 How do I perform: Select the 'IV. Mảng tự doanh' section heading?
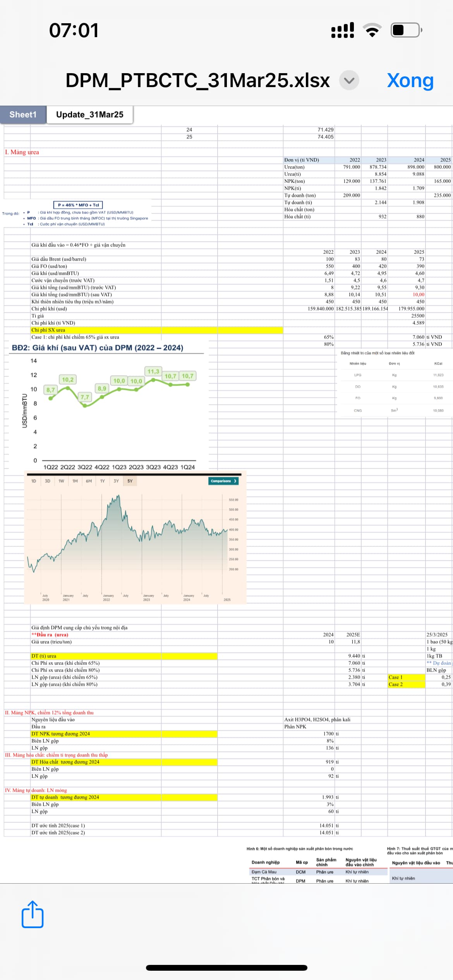pos(36,790)
